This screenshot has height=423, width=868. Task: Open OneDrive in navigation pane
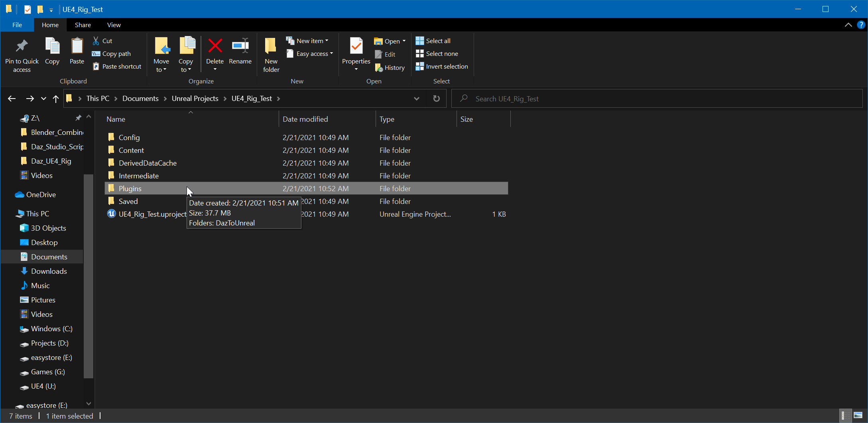point(35,194)
